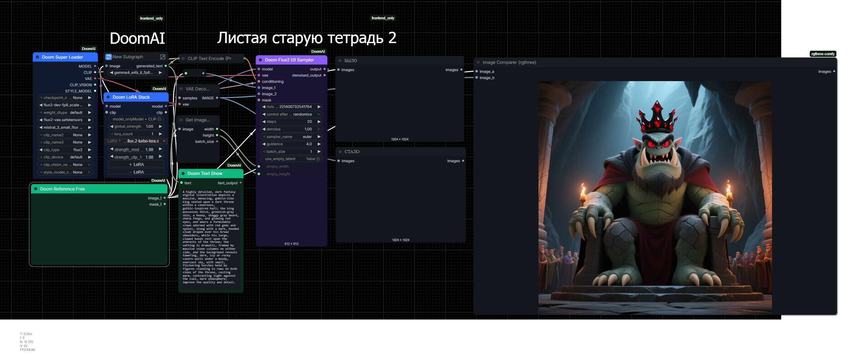Collapse the БЫЛО preview node dot
868x355 pixels.
point(340,61)
